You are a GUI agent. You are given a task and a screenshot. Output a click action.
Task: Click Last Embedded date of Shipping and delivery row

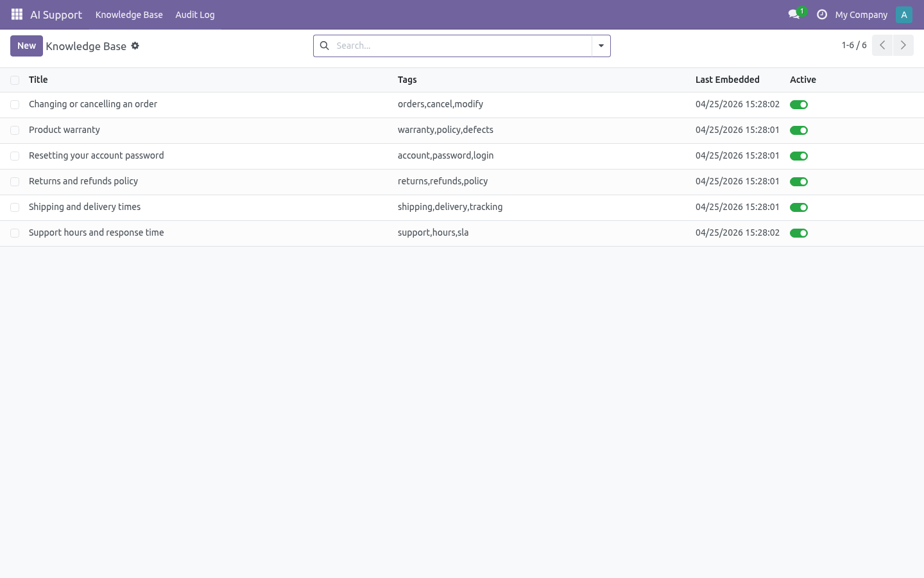737,207
